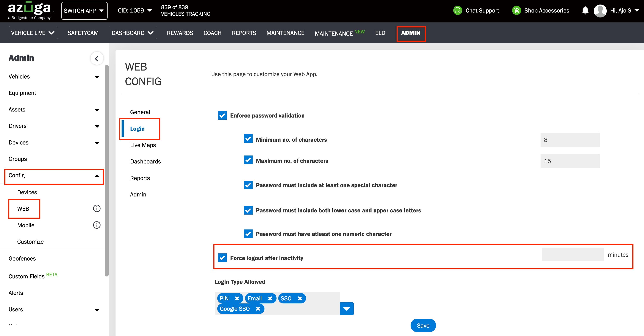Remove the PIN login type tag

pyautogui.click(x=237, y=298)
